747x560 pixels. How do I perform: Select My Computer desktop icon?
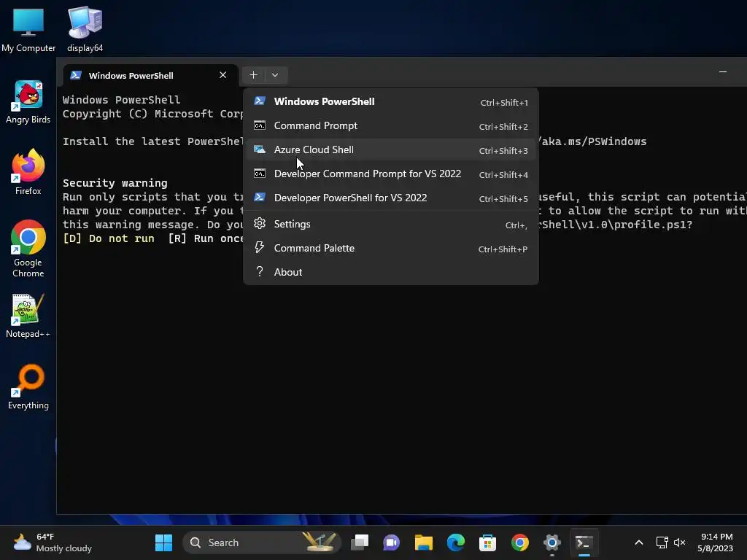tap(28, 28)
